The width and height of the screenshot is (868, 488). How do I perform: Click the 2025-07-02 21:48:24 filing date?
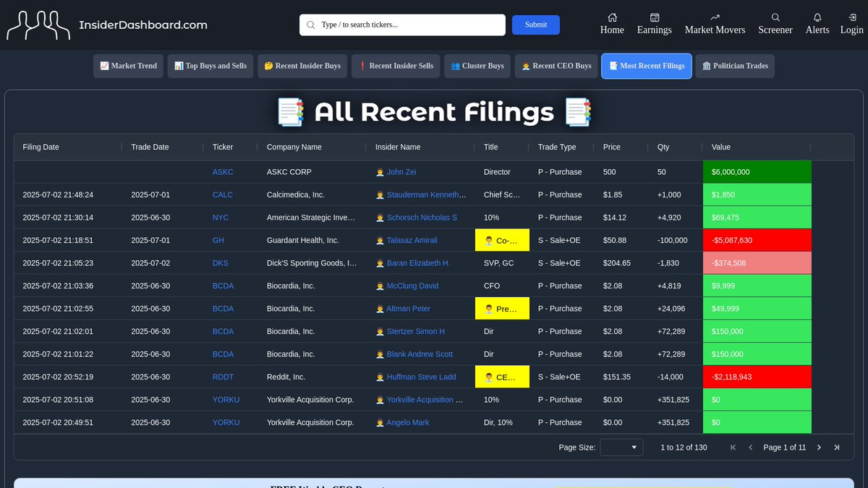tap(58, 195)
